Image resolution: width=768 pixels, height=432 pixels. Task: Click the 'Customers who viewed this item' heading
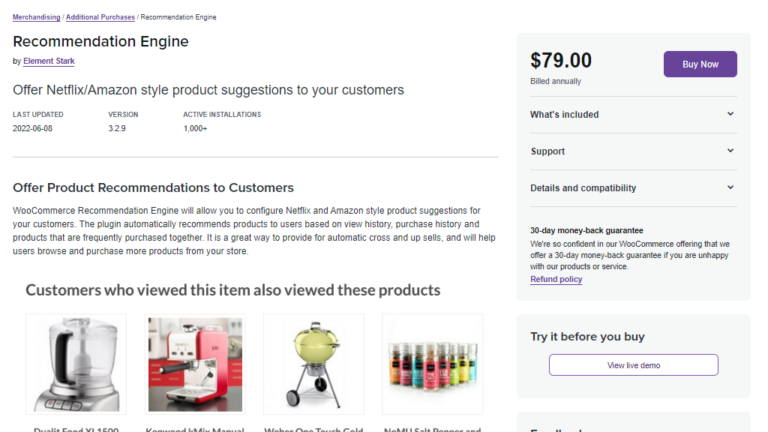click(x=232, y=290)
